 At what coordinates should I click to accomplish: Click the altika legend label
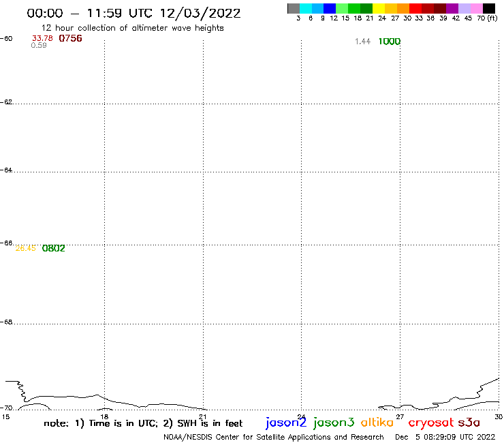(x=377, y=422)
